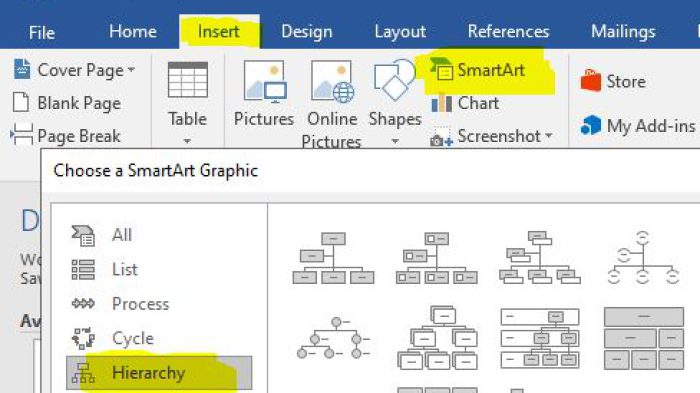Click the Chart label
The image size is (700, 393).
point(478,103)
